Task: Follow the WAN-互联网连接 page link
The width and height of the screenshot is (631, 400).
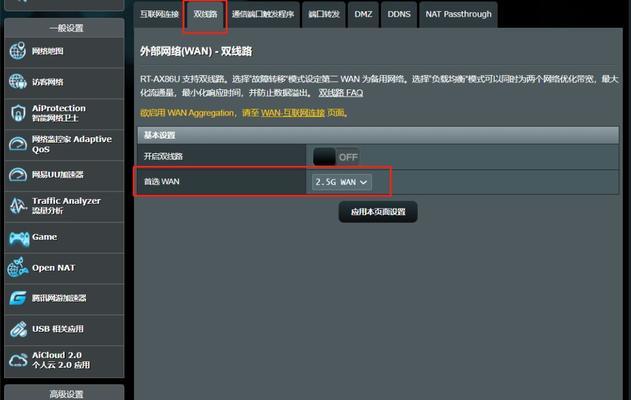Action: (x=293, y=113)
